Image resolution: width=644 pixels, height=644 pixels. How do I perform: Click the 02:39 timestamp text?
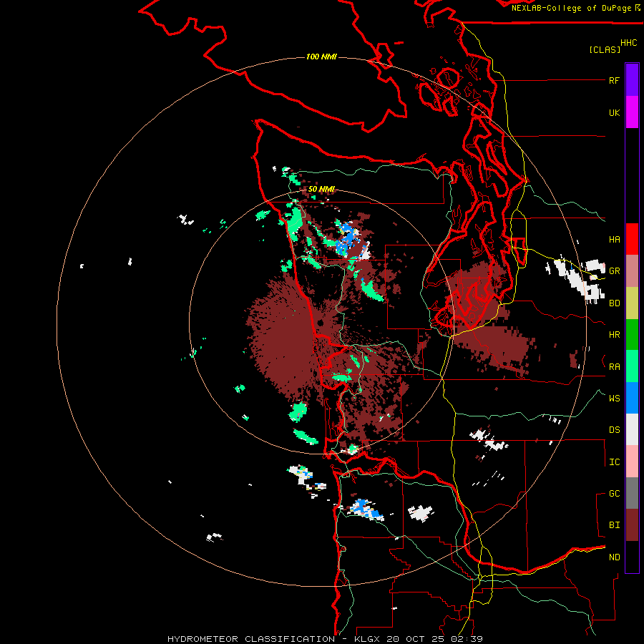pyautogui.click(x=467, y=639)
